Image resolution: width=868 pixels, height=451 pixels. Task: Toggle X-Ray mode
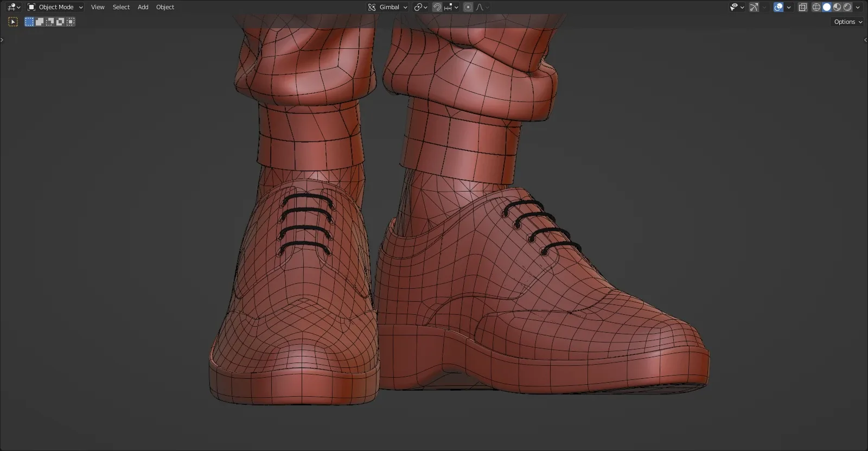[803, 7]
